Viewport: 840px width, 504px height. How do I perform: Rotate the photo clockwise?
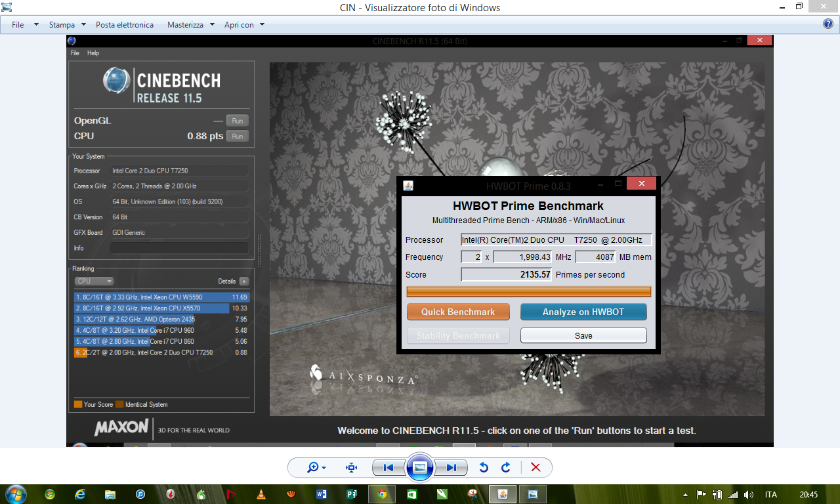505,467
